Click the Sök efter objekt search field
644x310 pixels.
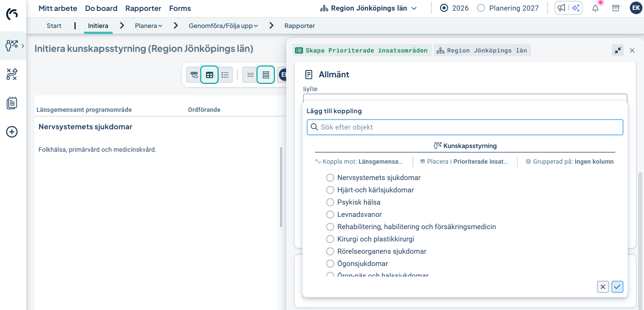[465, 127]
